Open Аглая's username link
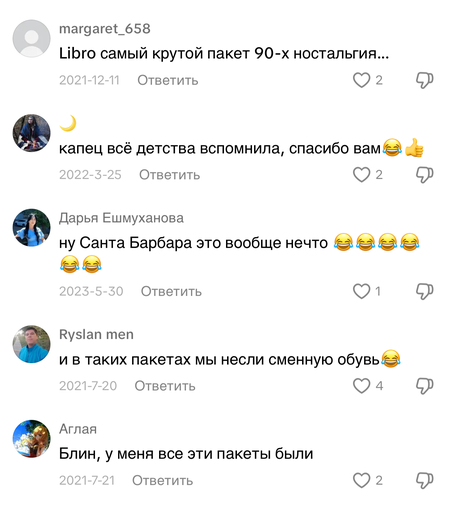Viewport: 450px width, 506px height. click(78, 429)
